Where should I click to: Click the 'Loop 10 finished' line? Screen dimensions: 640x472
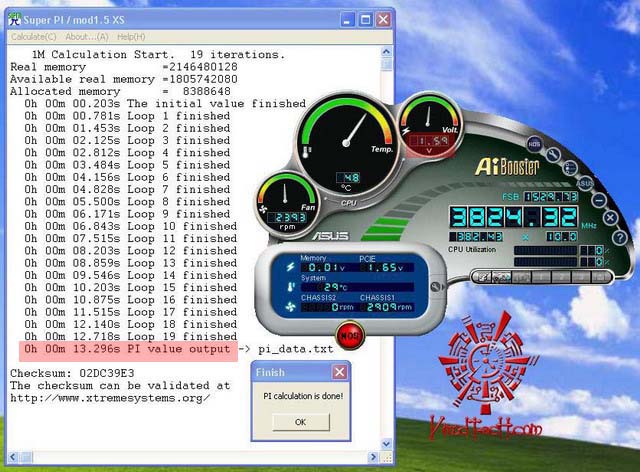(131, 226)
